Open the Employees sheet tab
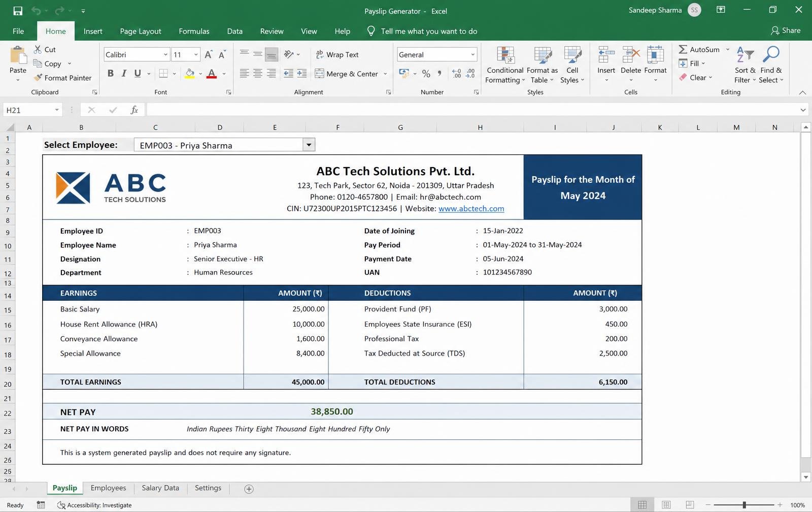The image size is (812, 512). coord(108,488)
